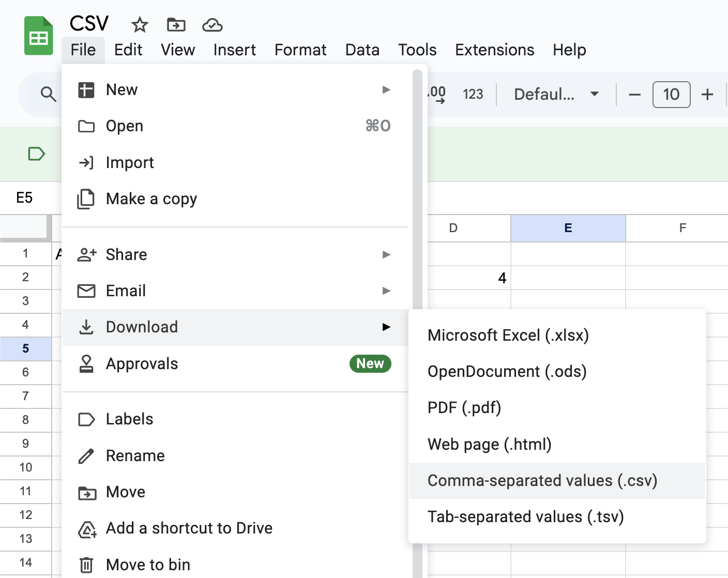
Task: Star the CSV document
Action: pyautogui.click(x=140, y=24)
